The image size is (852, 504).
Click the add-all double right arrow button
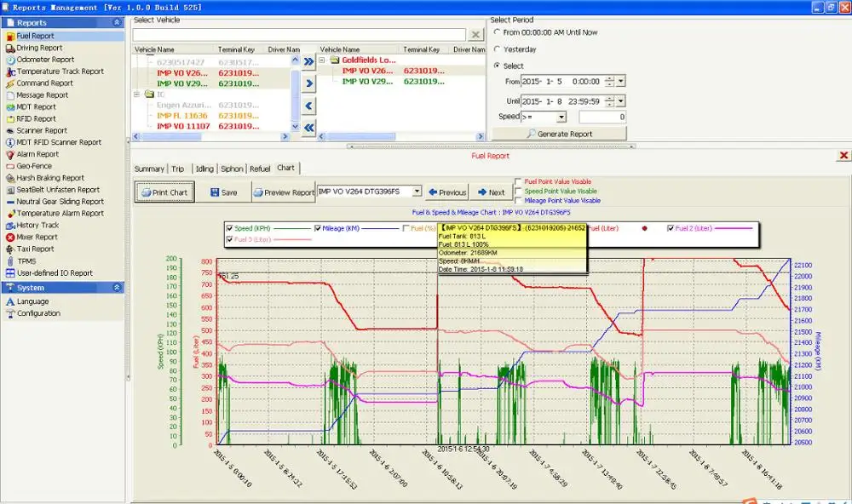click(308, 61)
